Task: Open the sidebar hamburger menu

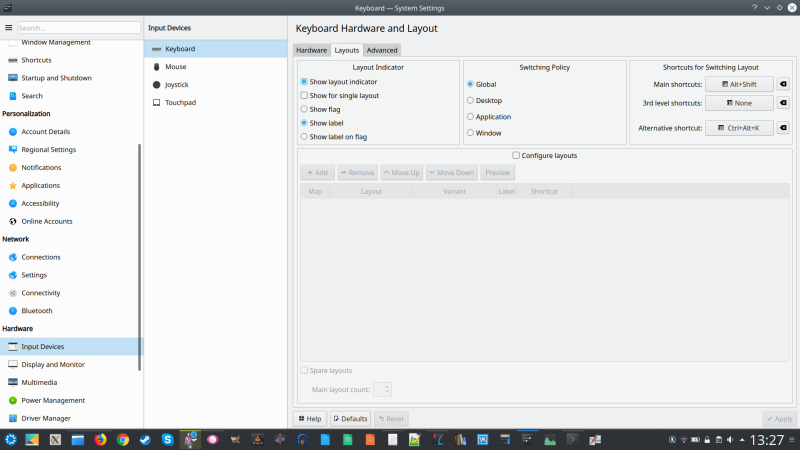Action: (x=9, y=27)
